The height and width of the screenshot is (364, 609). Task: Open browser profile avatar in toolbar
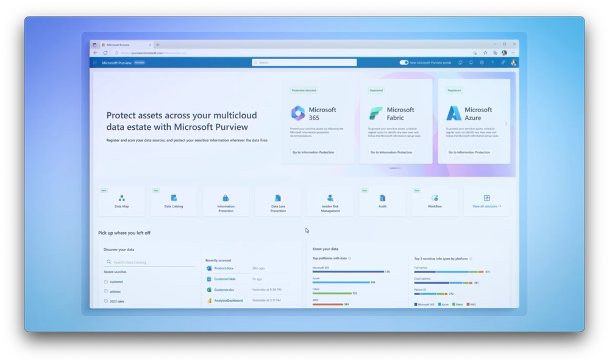tap(504, 53)
